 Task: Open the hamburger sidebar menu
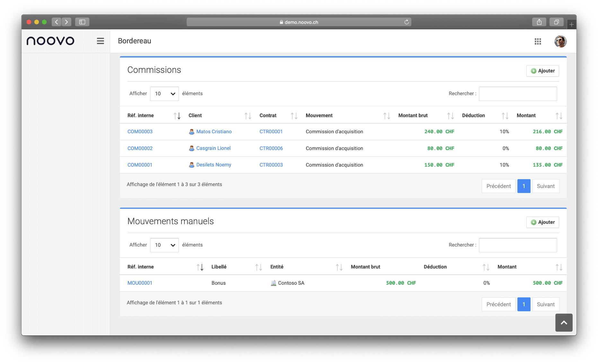[100, 41]
